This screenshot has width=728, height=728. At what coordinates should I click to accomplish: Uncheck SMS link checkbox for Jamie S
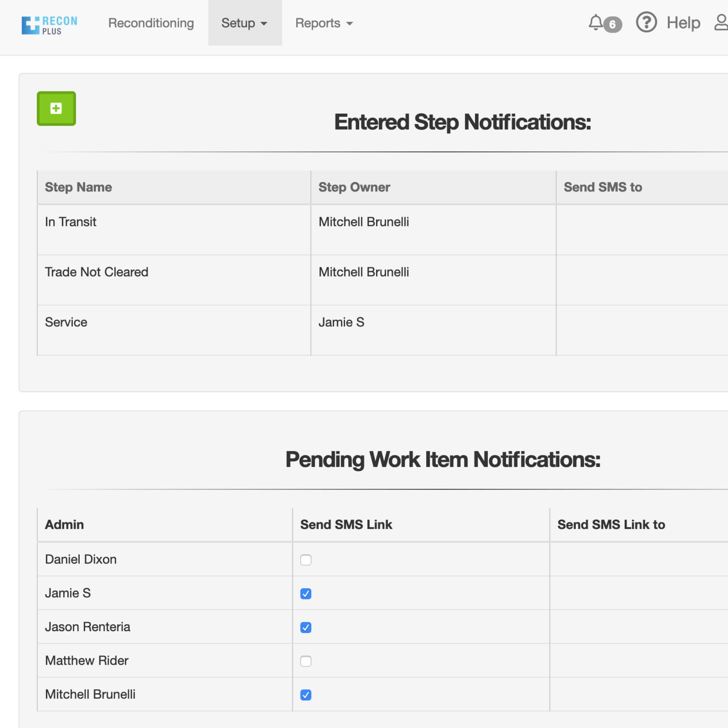coord(306,593)
